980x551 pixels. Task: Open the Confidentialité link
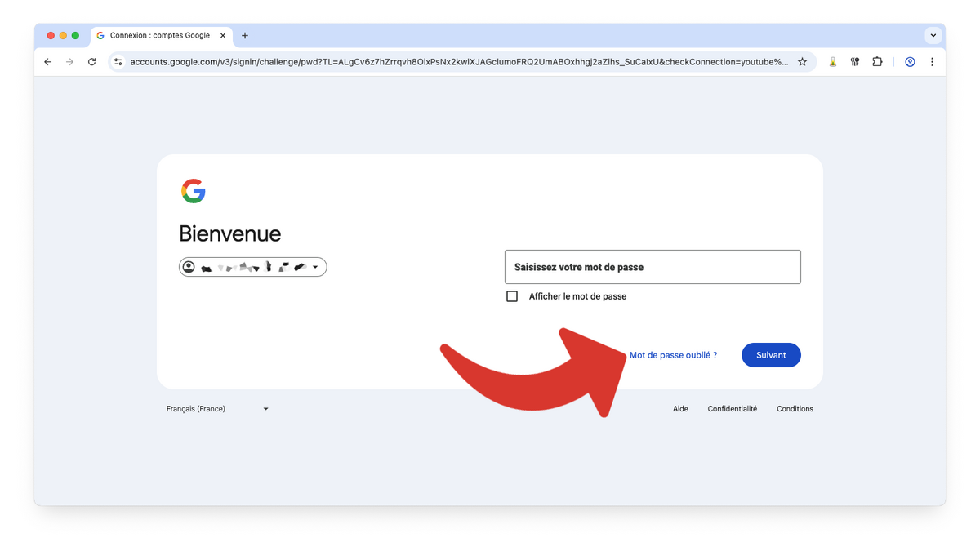[x=733, y=409]
